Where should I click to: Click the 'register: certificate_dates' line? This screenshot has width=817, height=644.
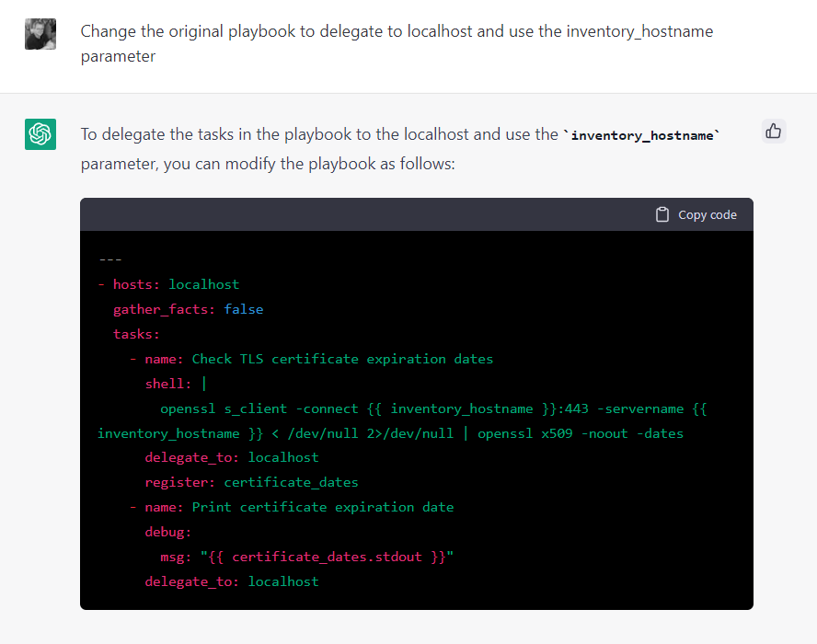point(251,482)
